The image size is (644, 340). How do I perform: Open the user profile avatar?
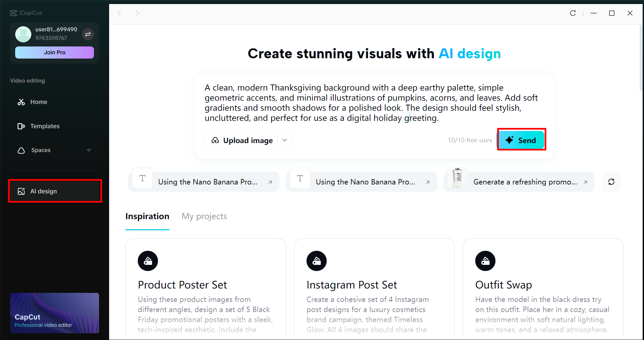click(23, 34)
